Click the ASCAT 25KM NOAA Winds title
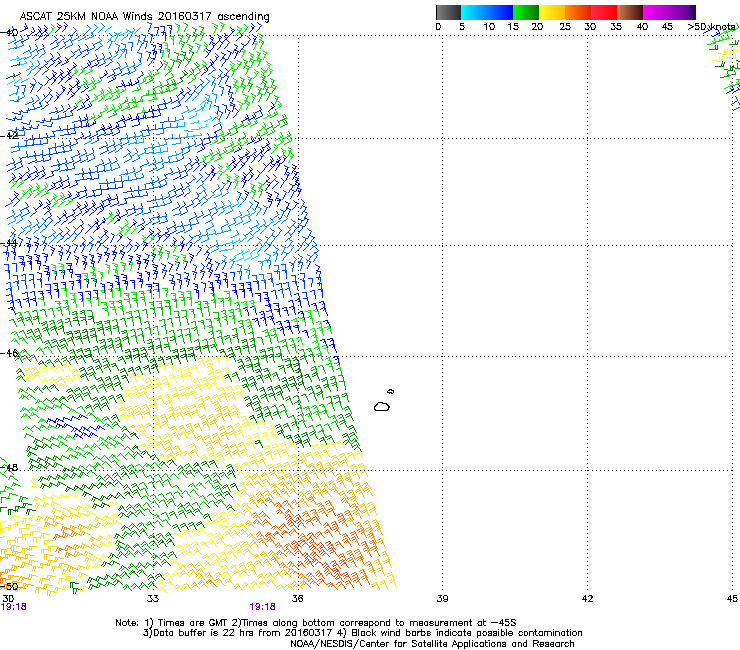Viewport: 740px width, 650px height. click(144, 16)
